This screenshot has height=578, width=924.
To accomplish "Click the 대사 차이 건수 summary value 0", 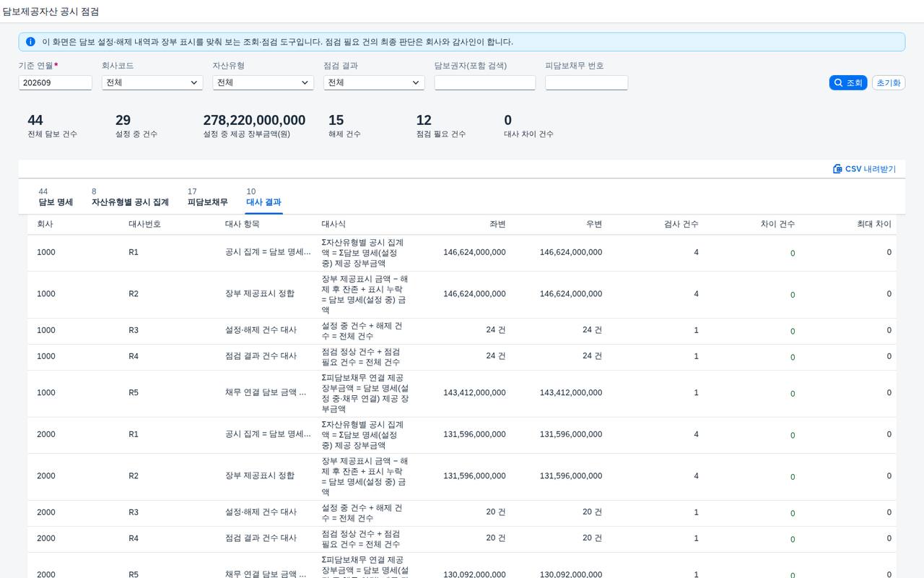I will [x=508, y=121].
